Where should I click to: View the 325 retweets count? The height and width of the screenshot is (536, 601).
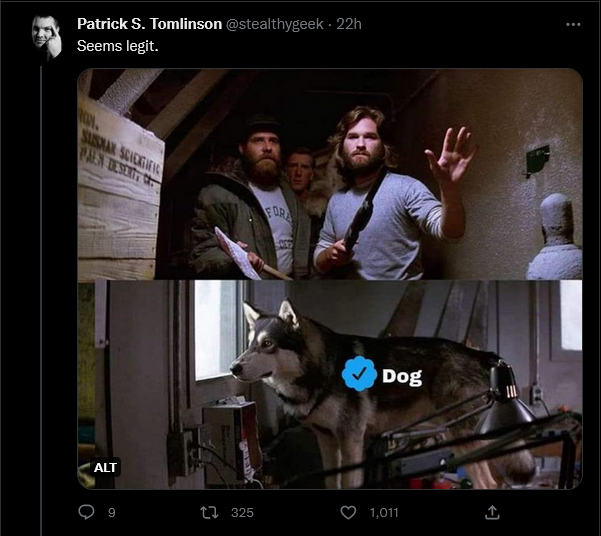242,513
